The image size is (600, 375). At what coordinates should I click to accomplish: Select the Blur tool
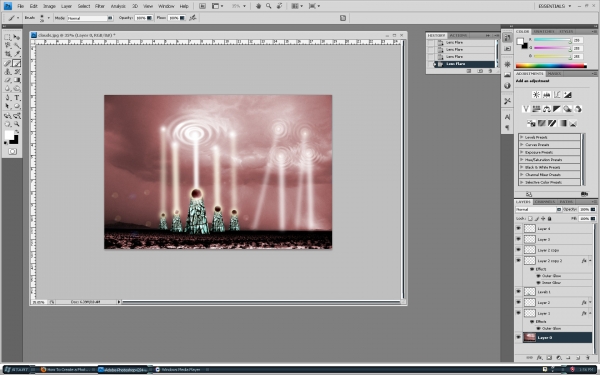point(7,88)
